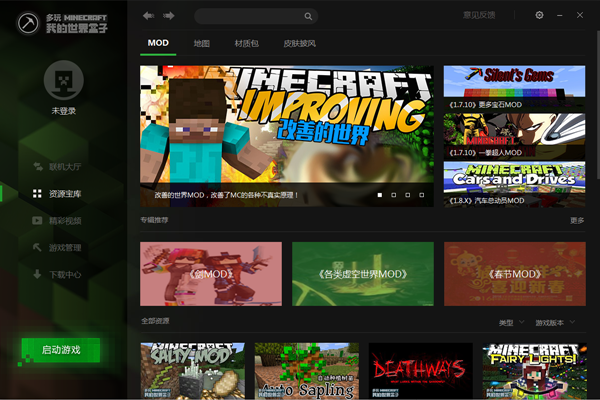Open 游戏管理 game management in sidebar
Screen dimensions: 600x400
63,247
